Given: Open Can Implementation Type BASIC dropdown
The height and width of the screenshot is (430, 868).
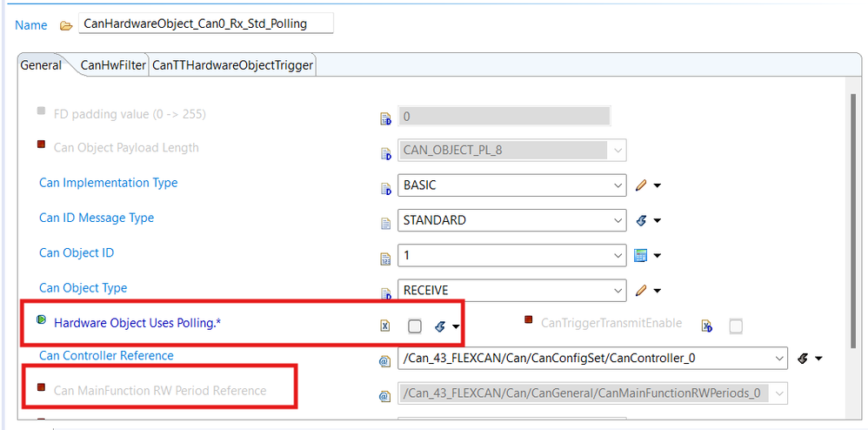Looking at the screenshot, I should (618, 185).
